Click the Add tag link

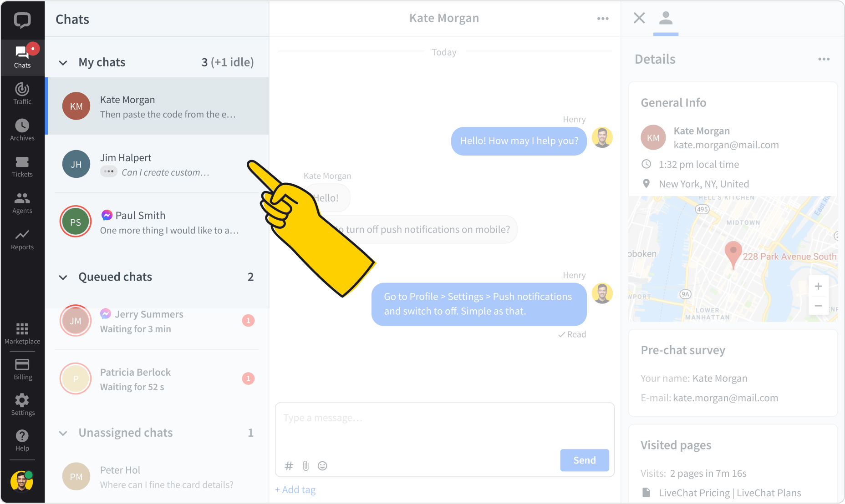tap(295, 489)
